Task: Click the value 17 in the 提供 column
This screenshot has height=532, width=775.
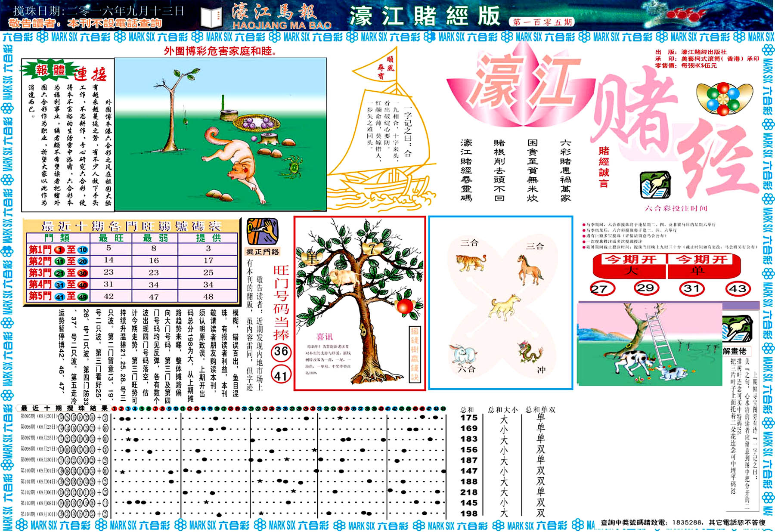Action: (x=208, y=260)
